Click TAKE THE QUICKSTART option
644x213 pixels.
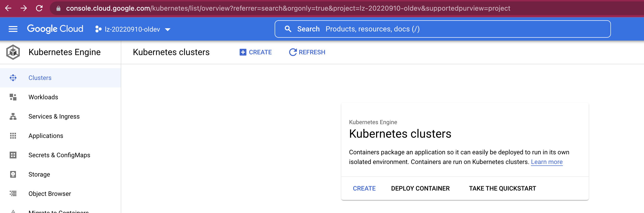(x=503, y=188)
